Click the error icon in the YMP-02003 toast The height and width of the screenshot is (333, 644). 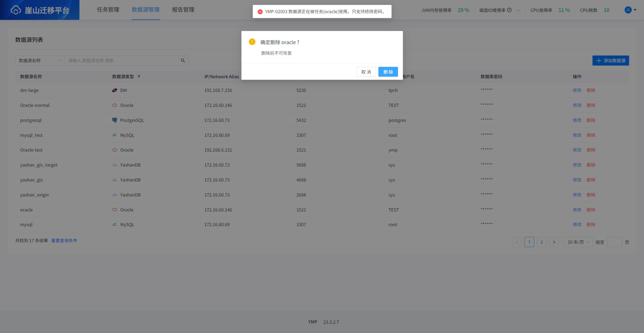point(260,12)
